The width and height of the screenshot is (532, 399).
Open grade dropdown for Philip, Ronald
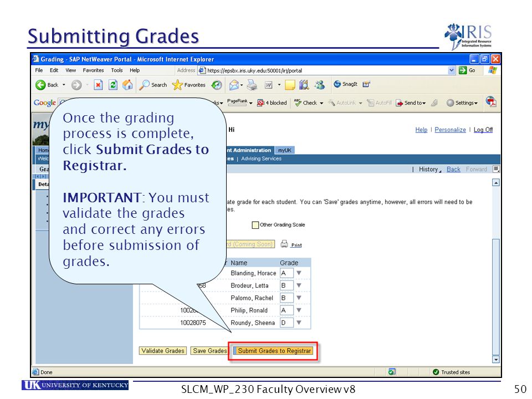pos(299,310)
